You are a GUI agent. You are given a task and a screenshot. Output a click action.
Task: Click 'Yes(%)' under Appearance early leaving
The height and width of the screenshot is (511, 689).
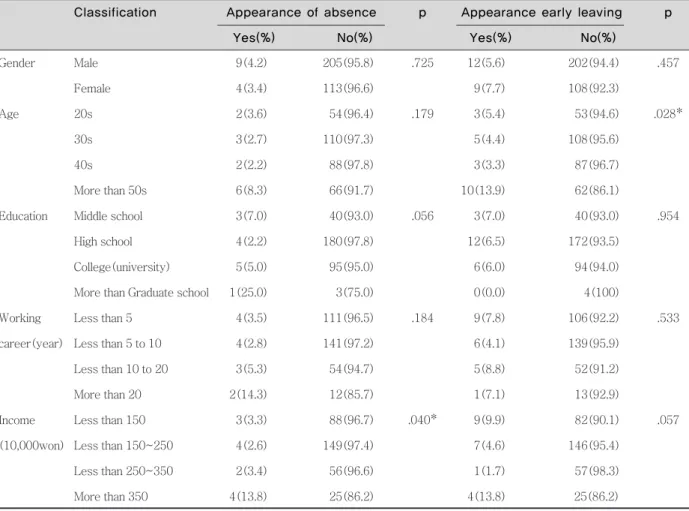(x=490, y=37)
